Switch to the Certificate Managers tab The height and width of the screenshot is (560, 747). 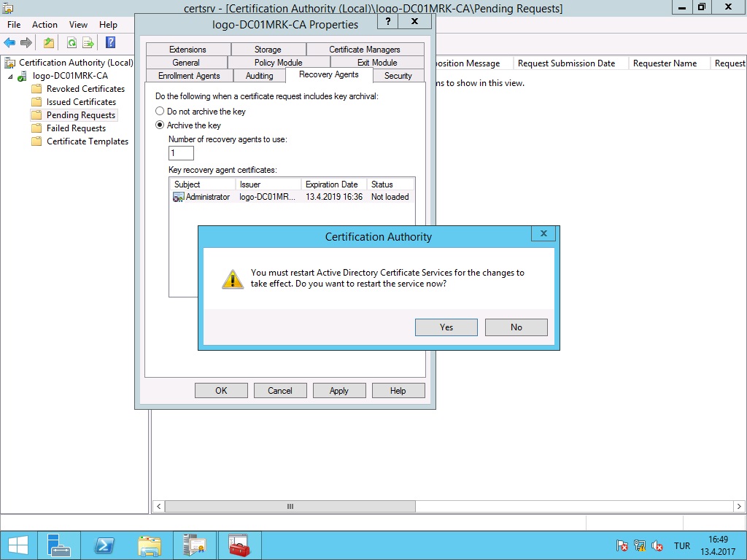point(365,50)
